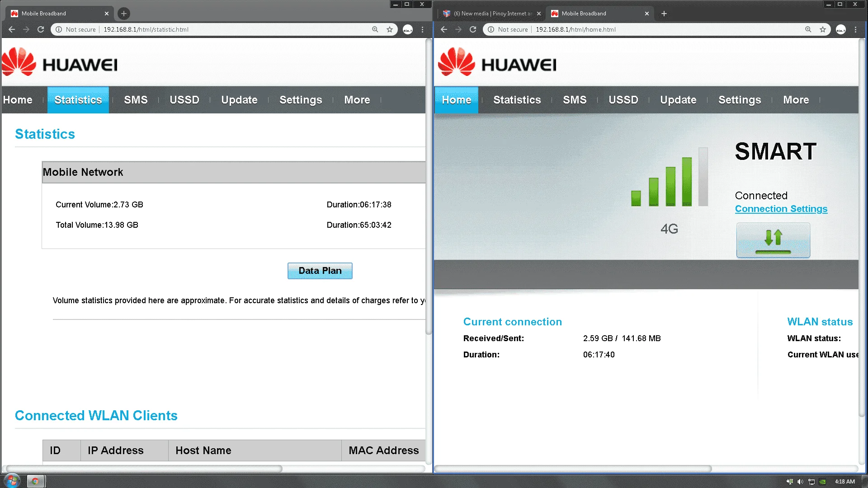
Task: Open Statistics menu in left window
Action: point(78,100)
